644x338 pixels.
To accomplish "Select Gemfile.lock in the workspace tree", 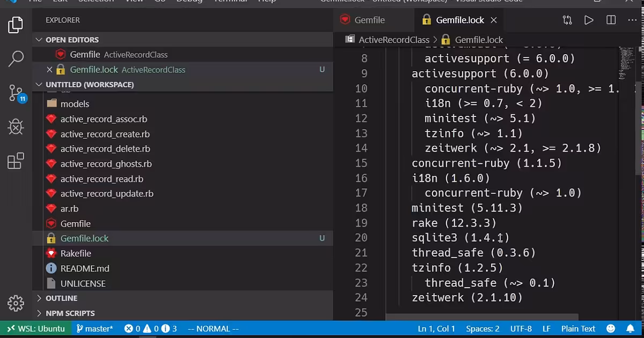I will point(84,239).
